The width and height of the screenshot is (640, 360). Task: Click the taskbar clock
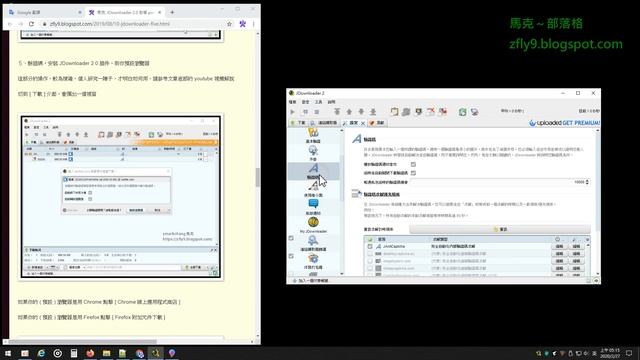click(611, 353)
